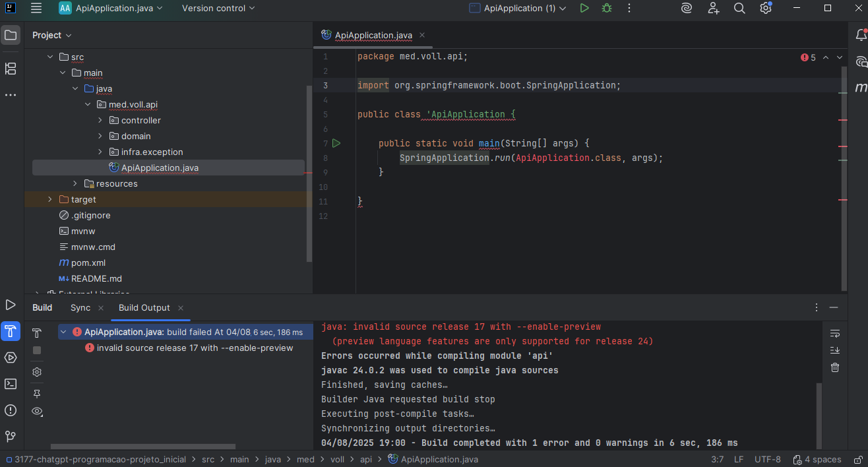Image resolution: width=868 pixels, height=467 pixels.
Task: Toggle pin tab in Build panel
Action: pos(37,394)
